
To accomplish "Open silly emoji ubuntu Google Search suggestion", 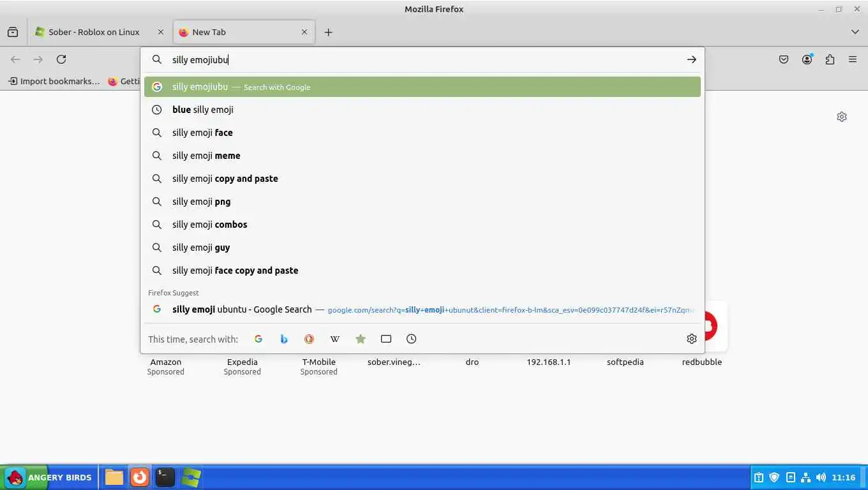I will tap(423, 309).
